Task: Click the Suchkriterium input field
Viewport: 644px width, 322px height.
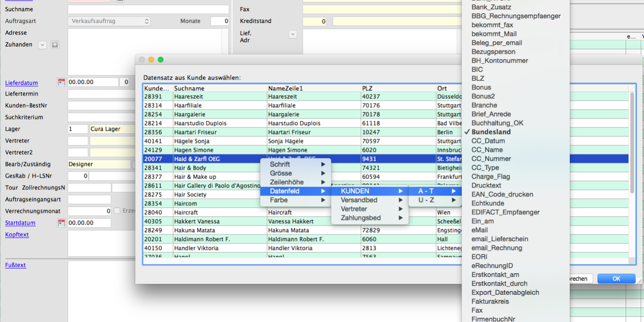Action: [x=102, y=118]
